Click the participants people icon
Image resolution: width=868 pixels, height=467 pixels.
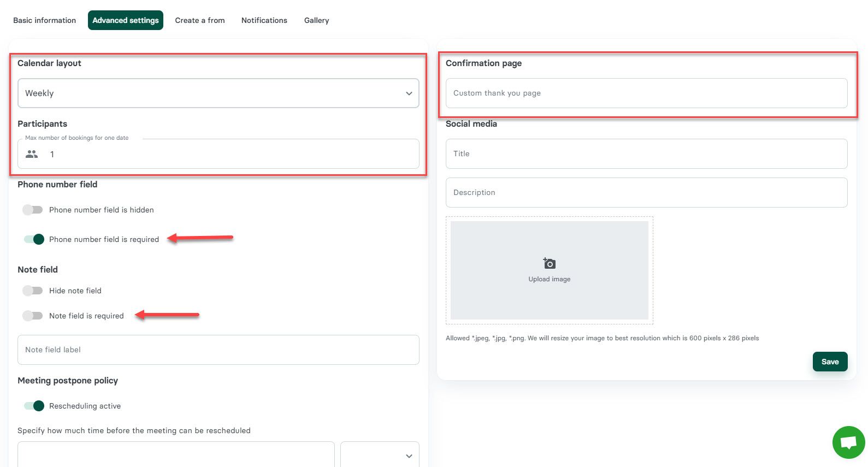coord(32,154)
